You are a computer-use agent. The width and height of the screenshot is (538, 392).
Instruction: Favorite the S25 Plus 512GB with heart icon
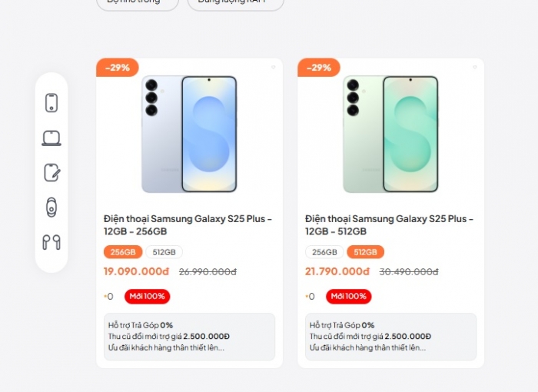(x=474, y=67)
